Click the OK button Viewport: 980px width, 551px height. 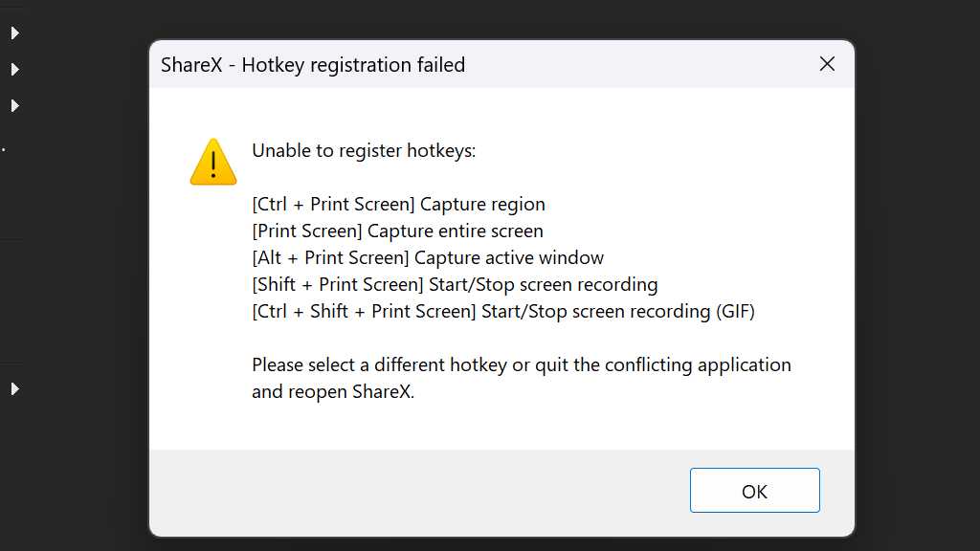pyautogui.click(x=754, y=491)
